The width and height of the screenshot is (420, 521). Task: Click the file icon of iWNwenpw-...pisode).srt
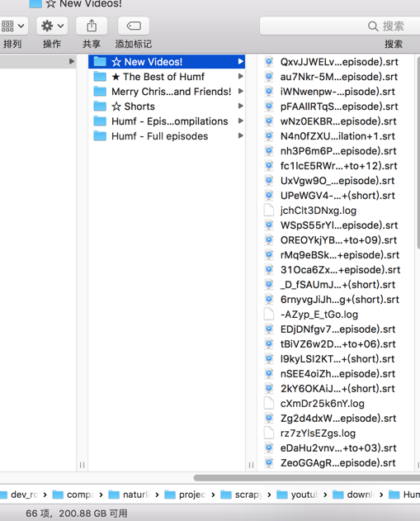(269, 92)
